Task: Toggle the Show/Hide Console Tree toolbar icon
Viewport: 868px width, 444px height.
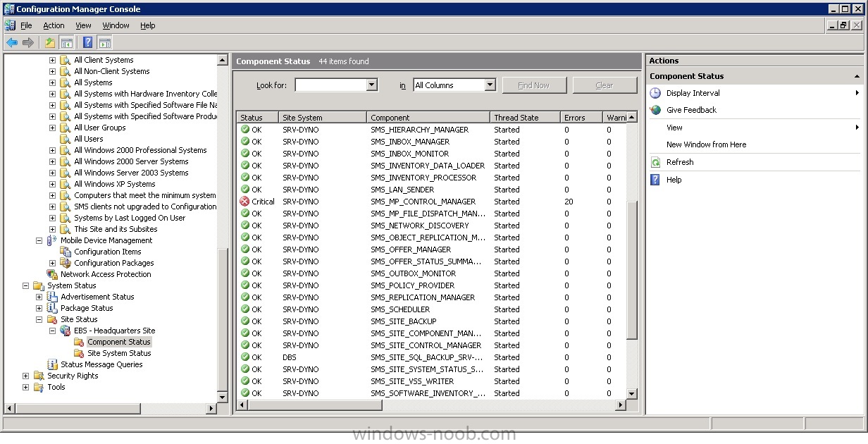Action: tap(66, 43)
